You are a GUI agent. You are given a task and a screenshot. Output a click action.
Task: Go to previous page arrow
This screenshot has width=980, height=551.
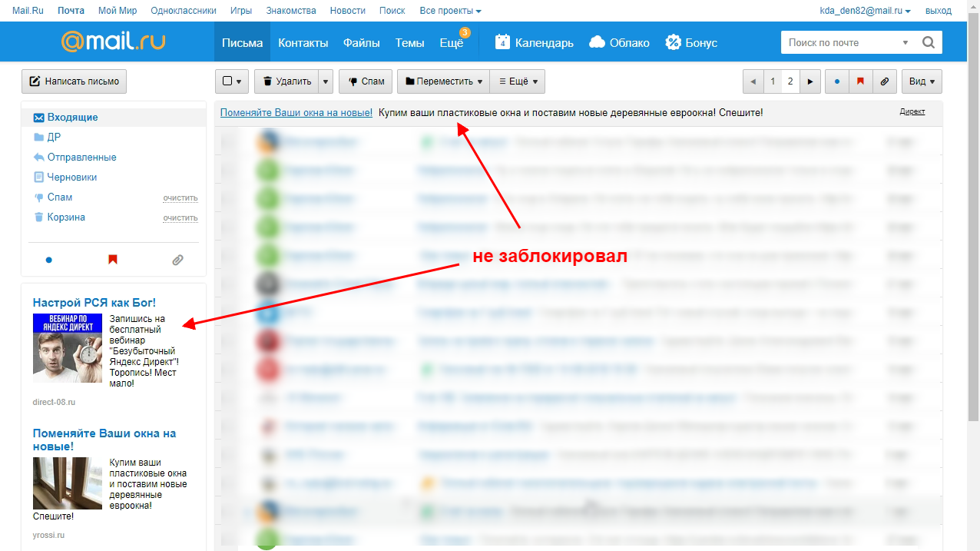pos(753,81)
